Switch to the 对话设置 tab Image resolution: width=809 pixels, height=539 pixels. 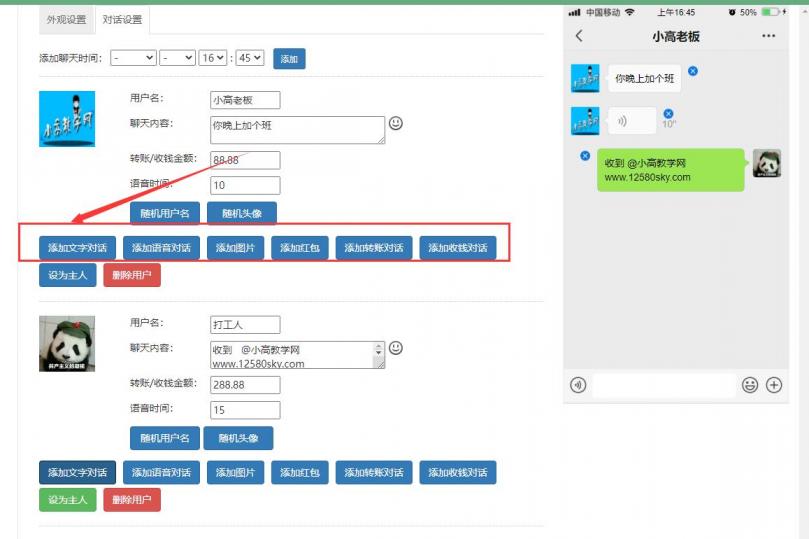(x=122, y=20)
